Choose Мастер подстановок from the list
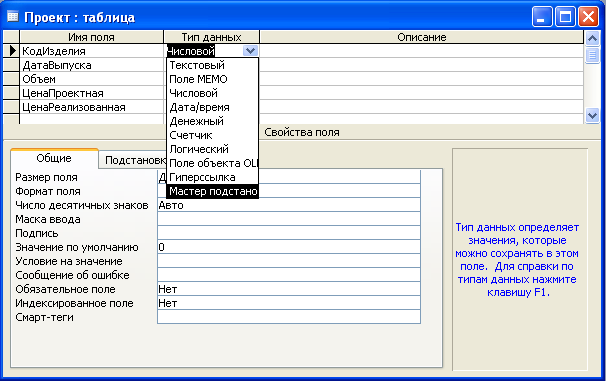606x381 pixels. (212, 191)
